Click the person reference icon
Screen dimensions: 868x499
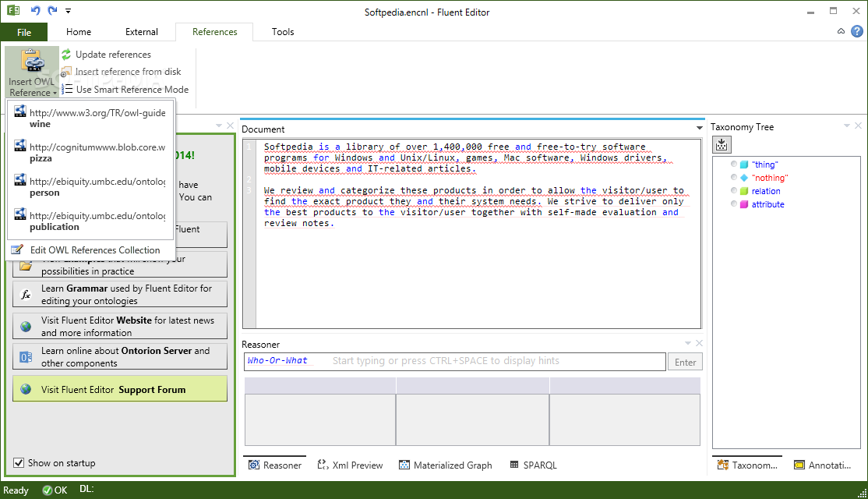coord(20,179)
